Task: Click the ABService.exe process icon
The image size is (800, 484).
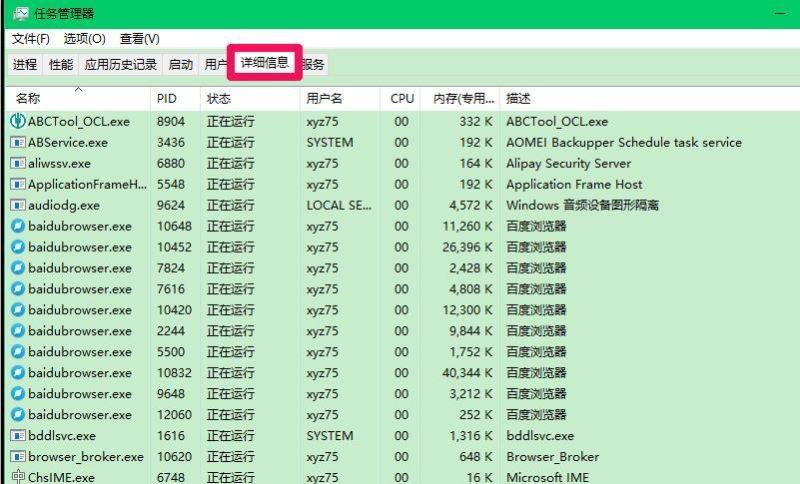Action: (x=18, y=142)
